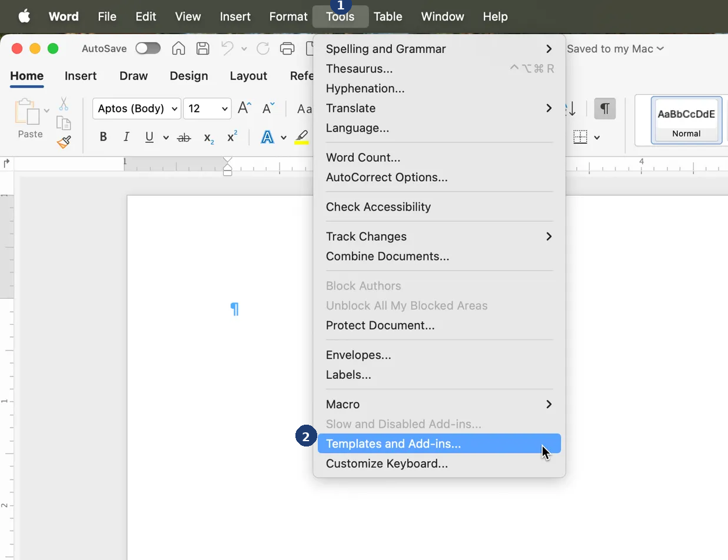Image resolution: width=728 pixels, height=560 pixels.
Task: Apply bold formatting
Action: pos(103,136)
